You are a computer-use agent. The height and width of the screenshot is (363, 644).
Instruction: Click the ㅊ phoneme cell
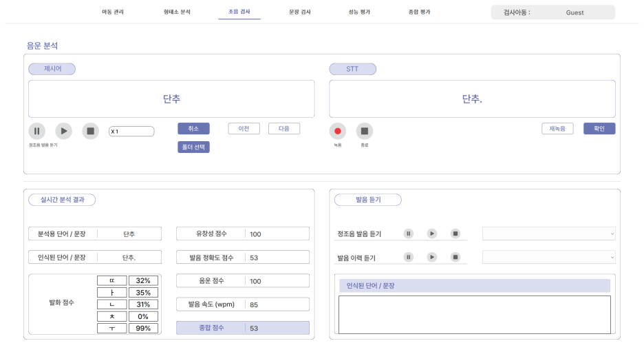click(111, 316)
